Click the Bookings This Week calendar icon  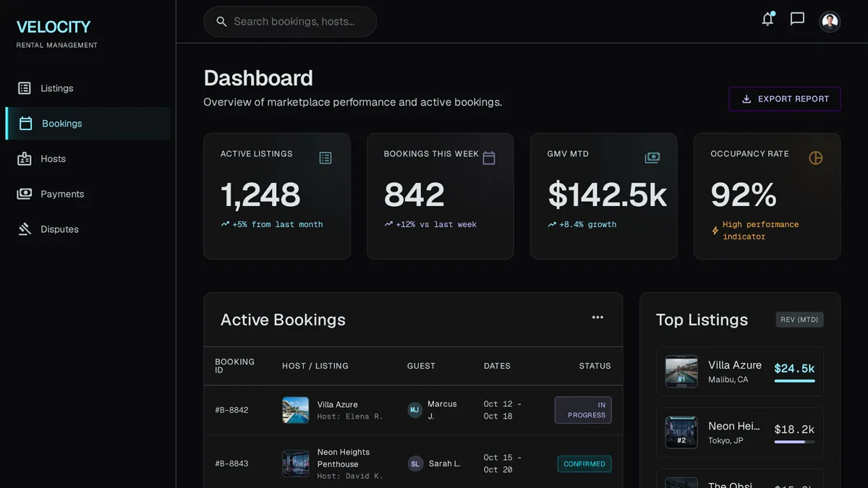tap(489, 158)
